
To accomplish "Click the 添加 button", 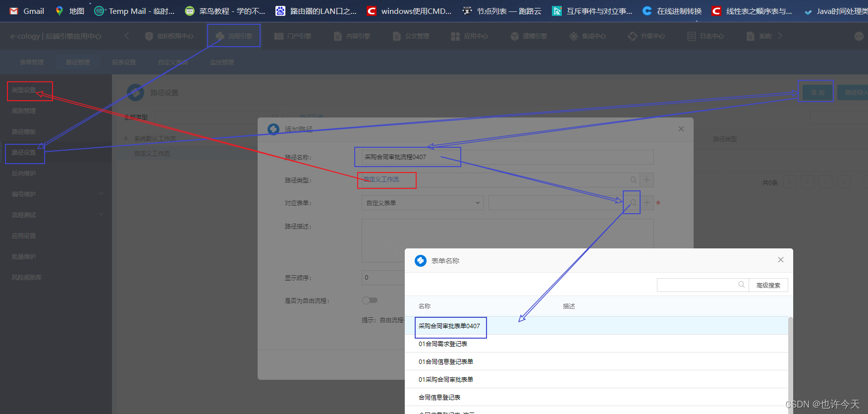I will (817, 93).
